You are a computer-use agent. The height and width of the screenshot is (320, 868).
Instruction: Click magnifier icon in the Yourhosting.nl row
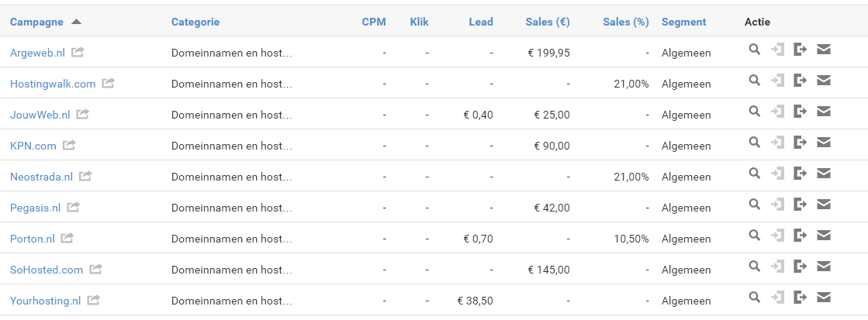click(754, 298)
